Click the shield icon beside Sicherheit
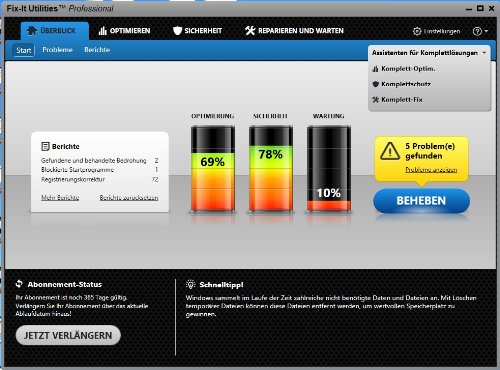This screenshot has height=370, width=500. (x=177, y=31)
